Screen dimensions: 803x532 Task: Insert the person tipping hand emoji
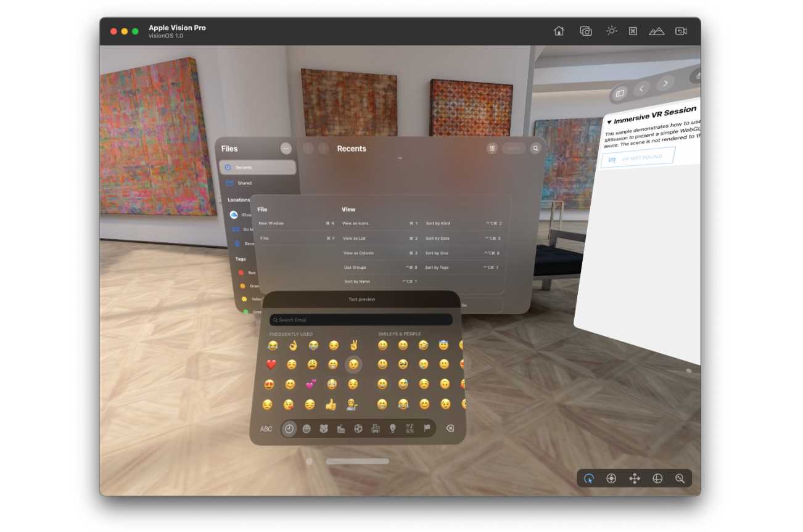352,404
